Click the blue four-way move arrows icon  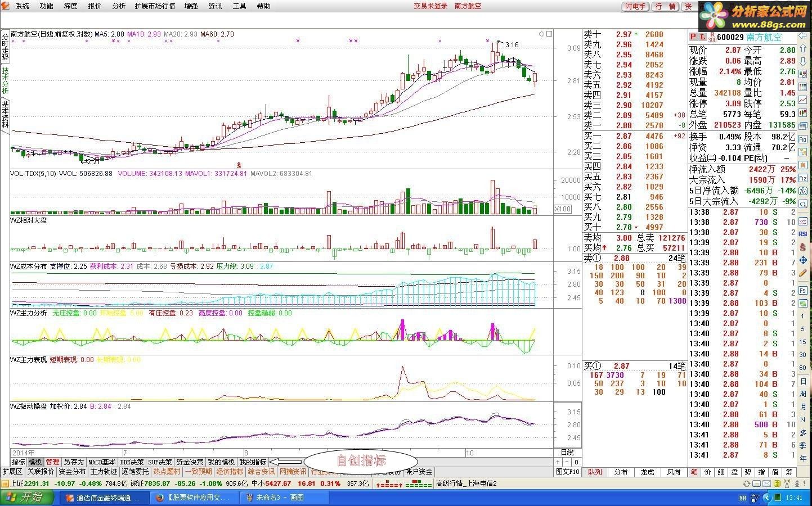(x=803, y=260)
